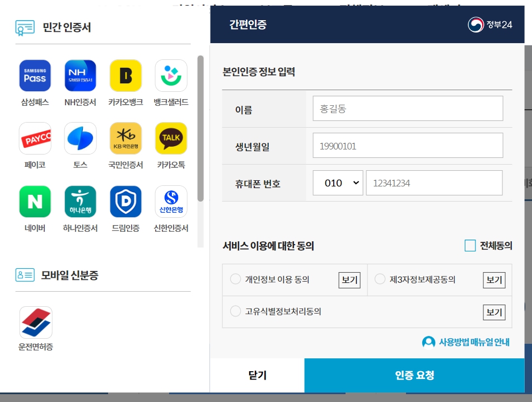This screenshot has width=532, height=402.
Task: Click the 정부24 logo
Action: [490, 25]
